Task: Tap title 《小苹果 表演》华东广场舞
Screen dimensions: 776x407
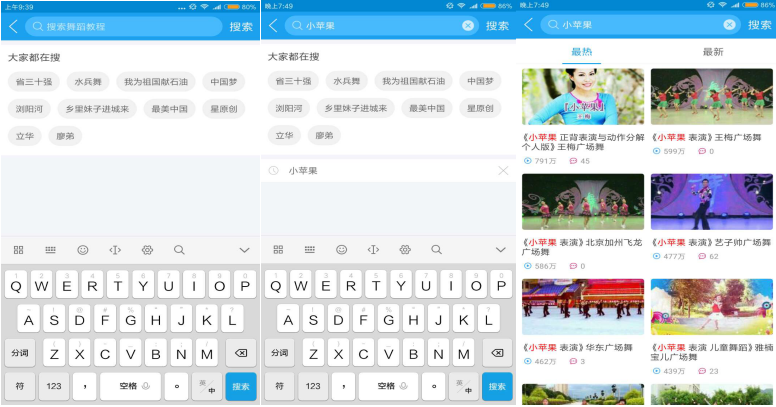Action: (578, 348)
